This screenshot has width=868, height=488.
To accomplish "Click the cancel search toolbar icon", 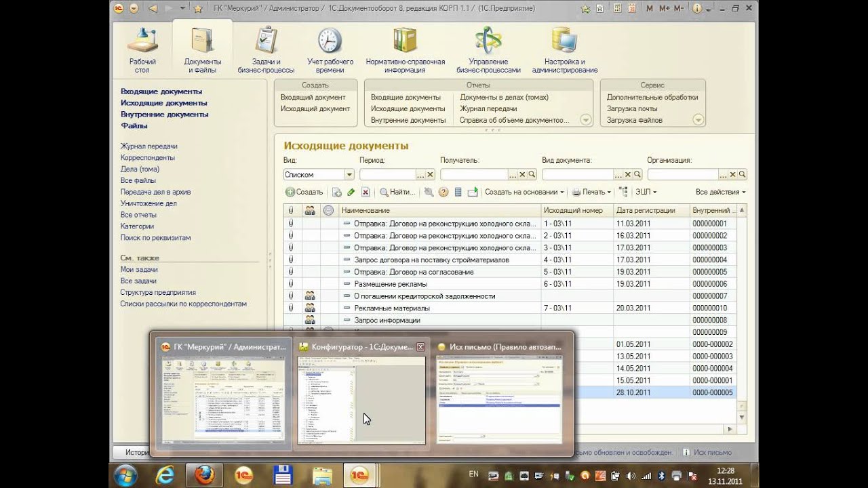I will (x=429, y=192).
